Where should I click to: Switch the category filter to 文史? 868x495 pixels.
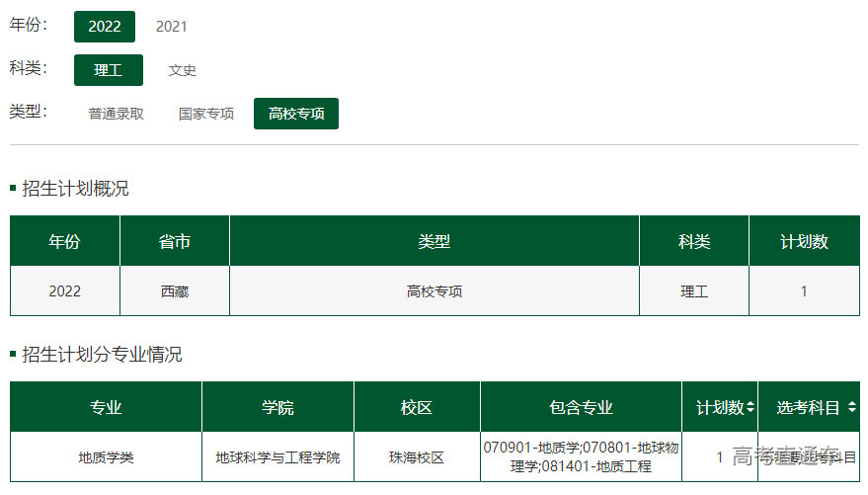[x=183, y=70]
